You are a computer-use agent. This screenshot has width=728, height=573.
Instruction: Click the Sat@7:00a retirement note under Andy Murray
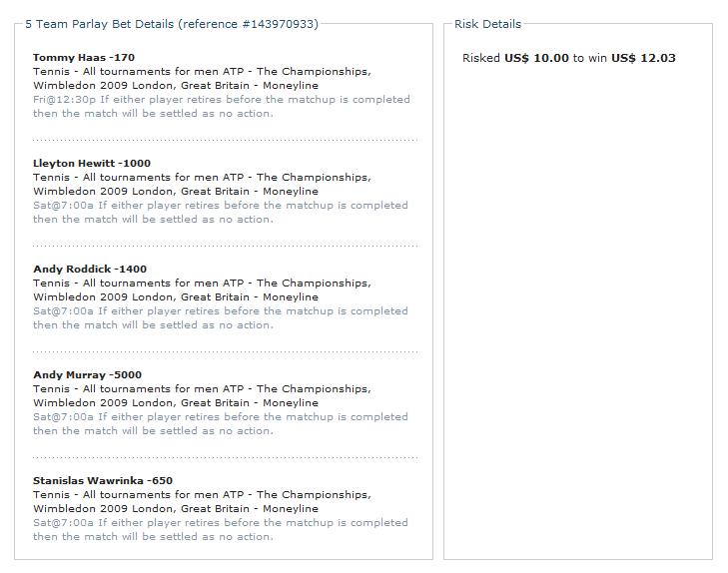(x=221, y=424)
